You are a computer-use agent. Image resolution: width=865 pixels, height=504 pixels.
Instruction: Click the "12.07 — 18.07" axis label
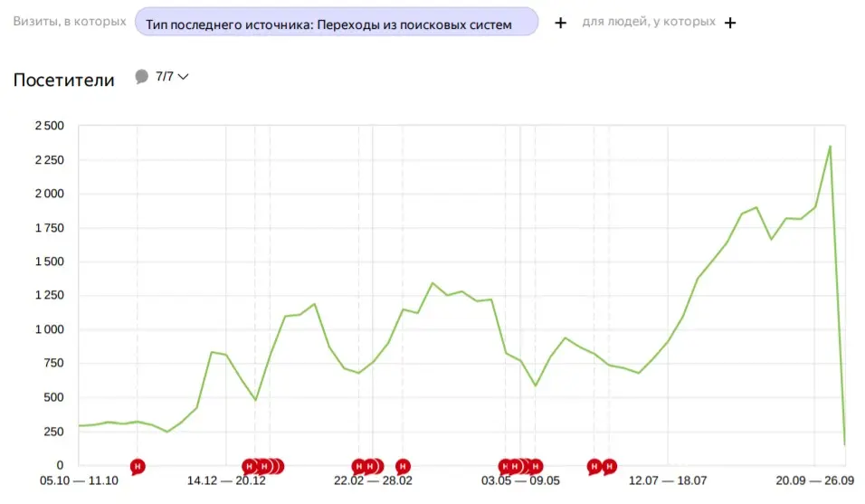tap(668, 480)
